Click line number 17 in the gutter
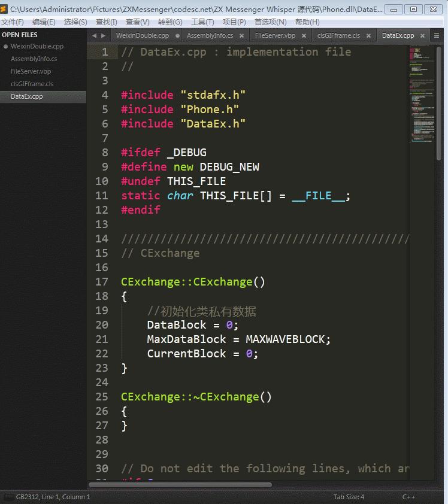The height and width of the screenshot is (504, 448). click(x=102, y=282)
